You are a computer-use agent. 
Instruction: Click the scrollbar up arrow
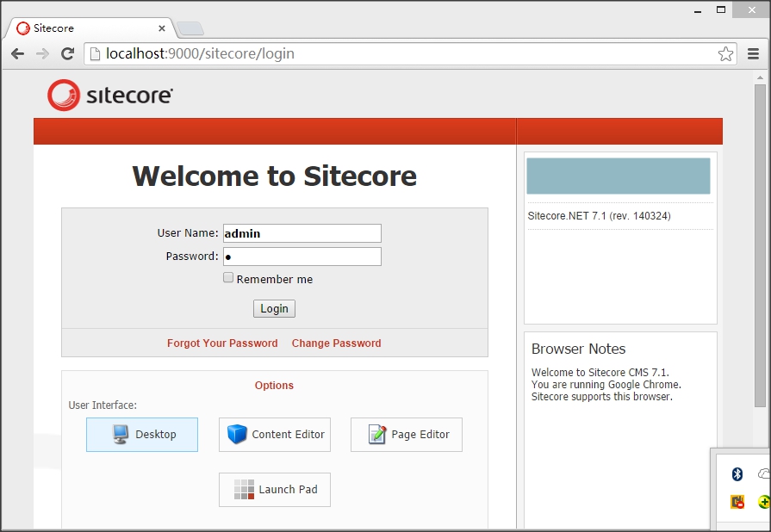[x=760, y=77]
